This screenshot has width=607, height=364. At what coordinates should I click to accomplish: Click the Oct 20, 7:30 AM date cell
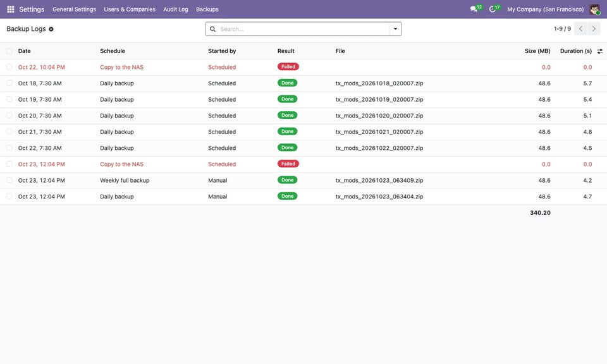[40, 116]
